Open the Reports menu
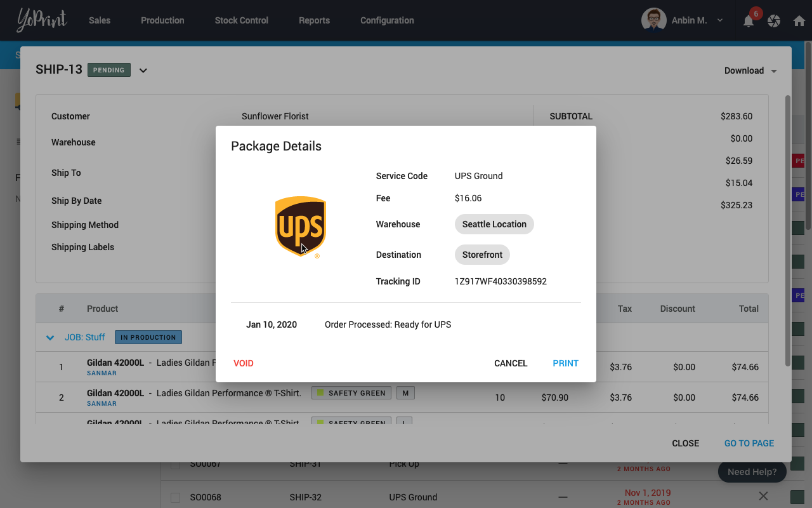Viewport: 812px width, 508px height. (x=314, y=20)
